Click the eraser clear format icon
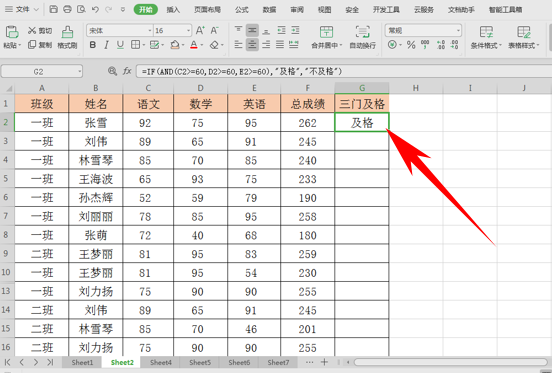This screenshot has height=373, width=553. [x=214, y=45]
